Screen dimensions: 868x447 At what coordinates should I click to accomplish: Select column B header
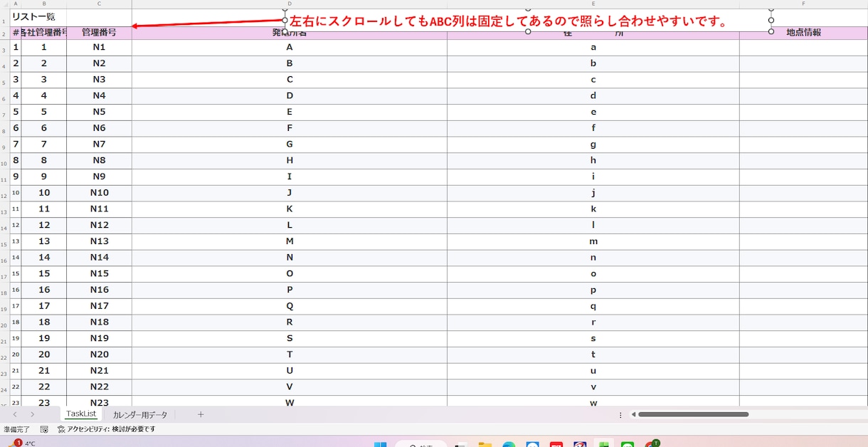(x=44, y=4)
